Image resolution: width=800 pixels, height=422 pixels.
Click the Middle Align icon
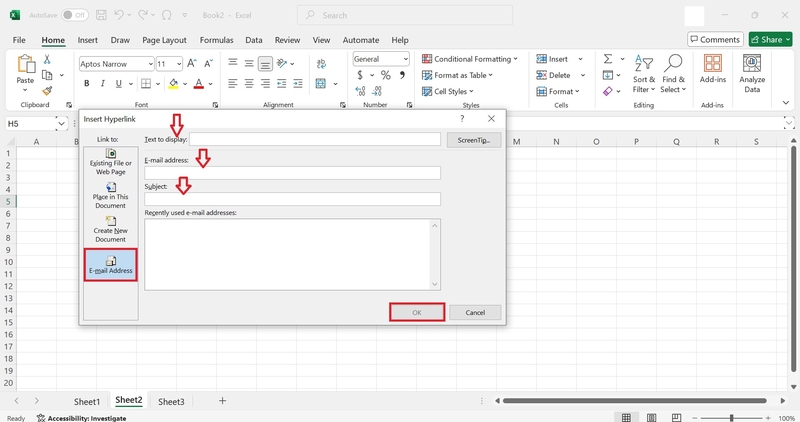click(249, 63)
